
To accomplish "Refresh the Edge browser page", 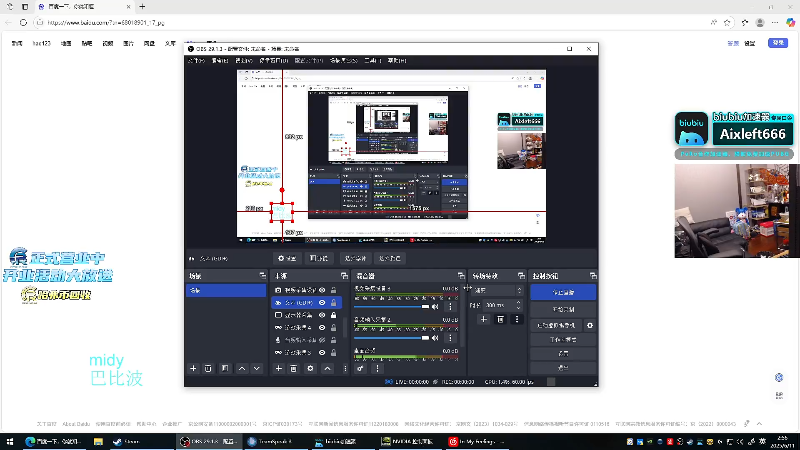I will (x=23, y=22).
